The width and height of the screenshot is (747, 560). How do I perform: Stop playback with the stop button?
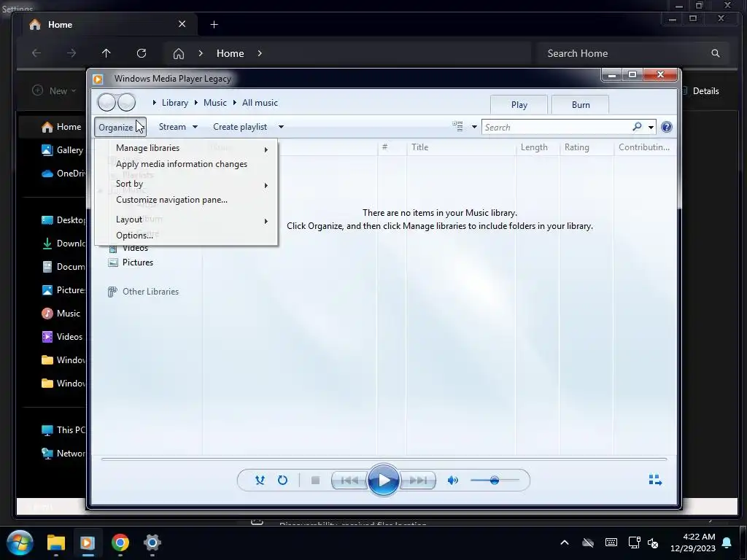point(315,480)
